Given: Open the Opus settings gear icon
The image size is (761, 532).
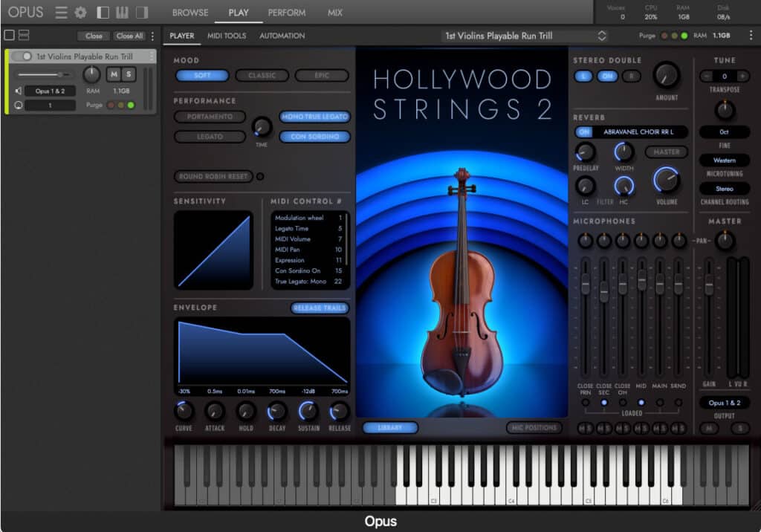Looking at the screenshot, I should click(x=80, y=13).
